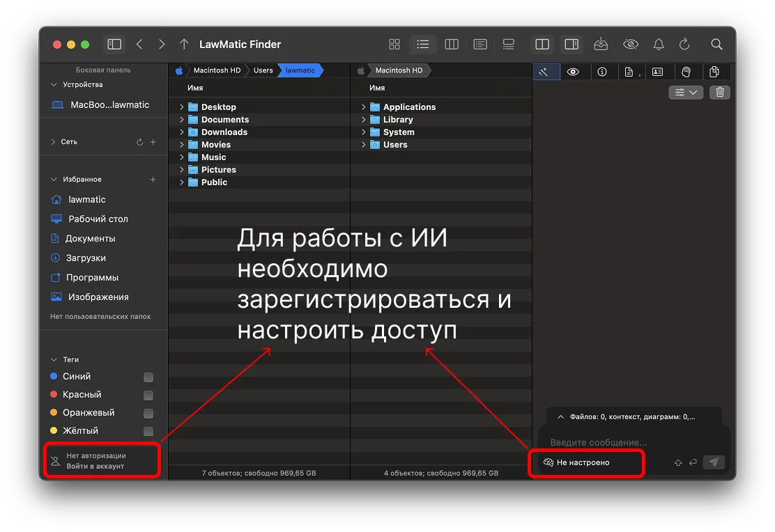This screenshot has height=532, width=775.
Task: Click the red Красный tag dot
Action: click(54, 395)
